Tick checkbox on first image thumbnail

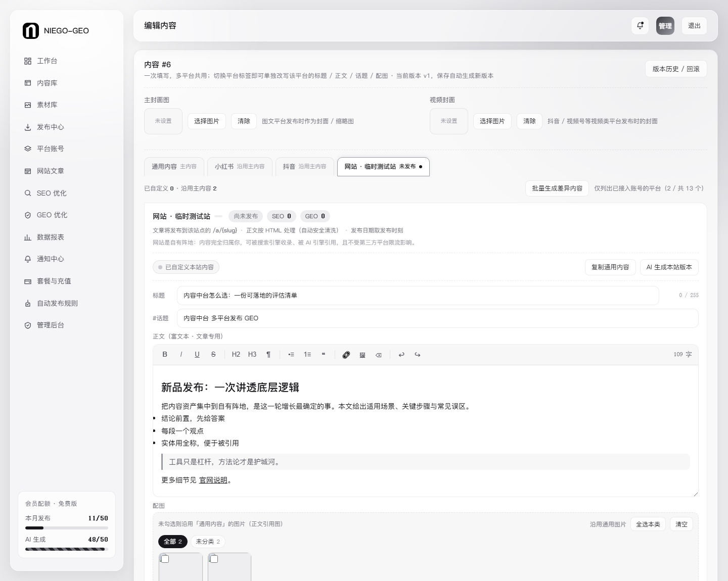(x=165, y=559)
